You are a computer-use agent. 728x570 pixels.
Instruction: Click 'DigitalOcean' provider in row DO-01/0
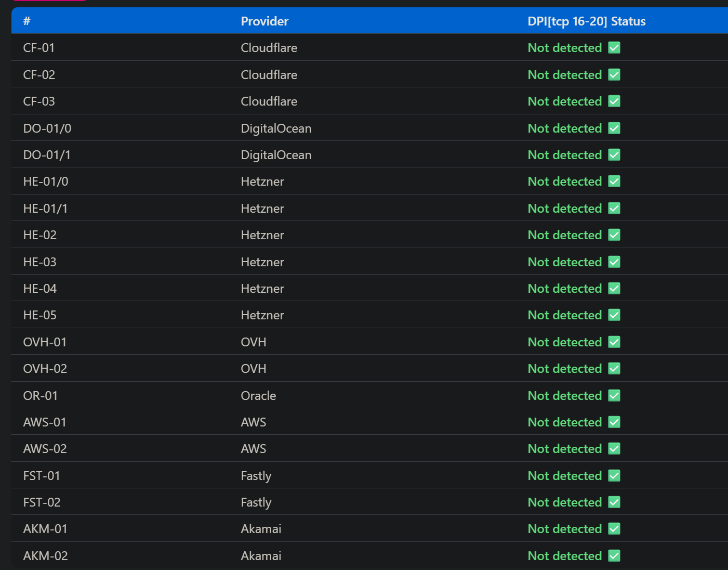(276, 128)
